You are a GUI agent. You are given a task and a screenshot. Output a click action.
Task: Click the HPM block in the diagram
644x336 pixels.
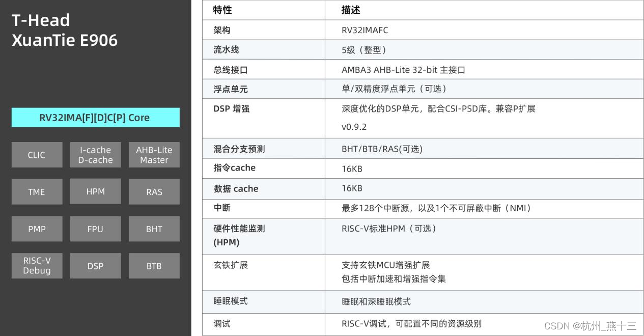96,191
